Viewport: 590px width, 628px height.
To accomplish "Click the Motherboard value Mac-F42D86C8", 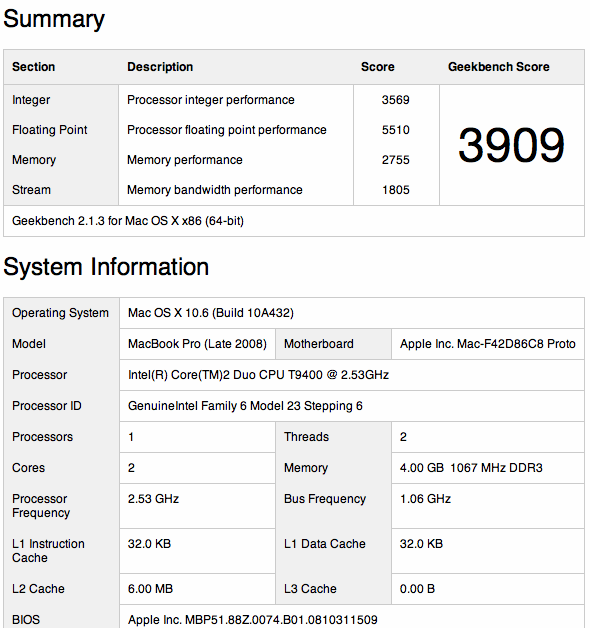I will (x=487, y=344).
